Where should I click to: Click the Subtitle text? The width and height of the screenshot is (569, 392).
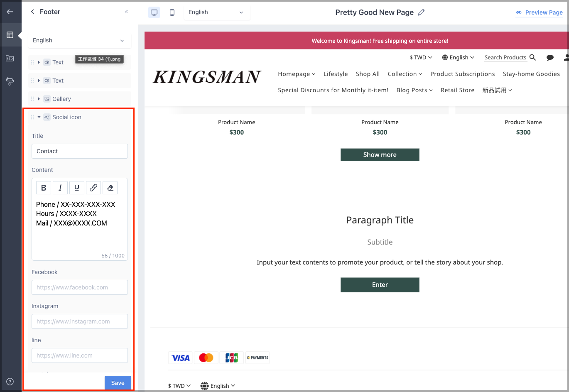[380, 242]
